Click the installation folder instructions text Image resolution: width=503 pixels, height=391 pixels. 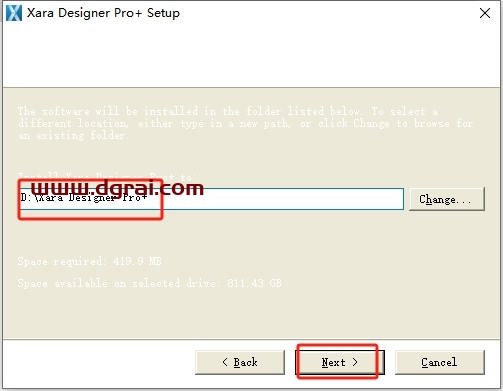point(246,123)
